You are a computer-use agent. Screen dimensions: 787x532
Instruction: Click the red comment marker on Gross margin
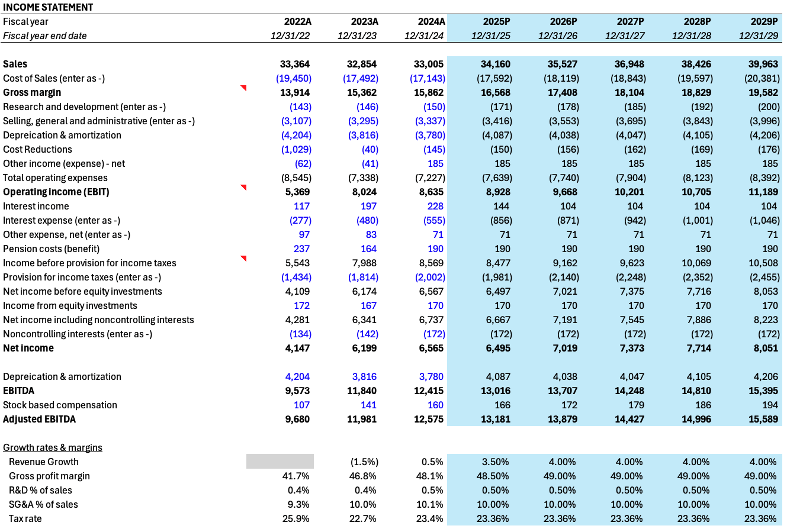243,88
